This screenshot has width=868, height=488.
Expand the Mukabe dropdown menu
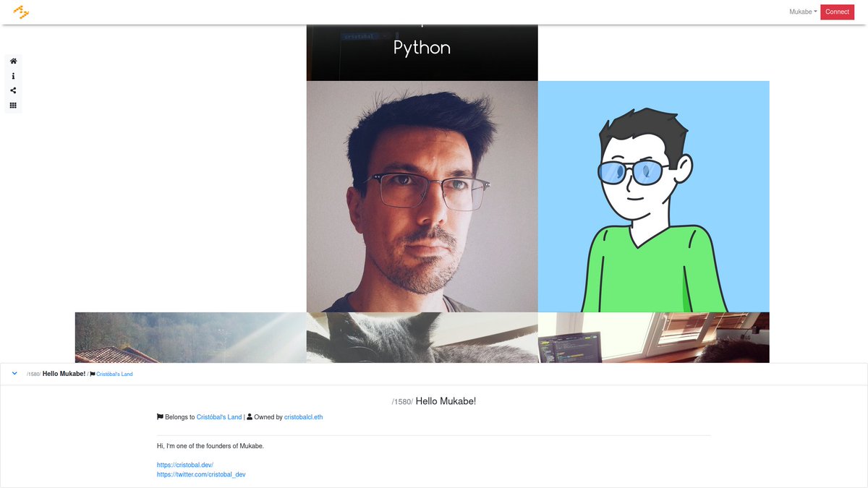pos(803,12)
